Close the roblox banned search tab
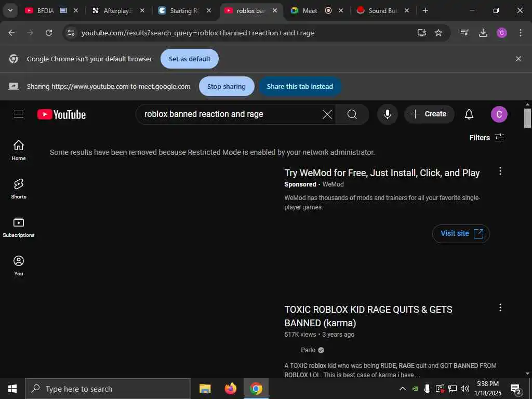The height and width of the screenshot is (399, 532). [275, 10]
